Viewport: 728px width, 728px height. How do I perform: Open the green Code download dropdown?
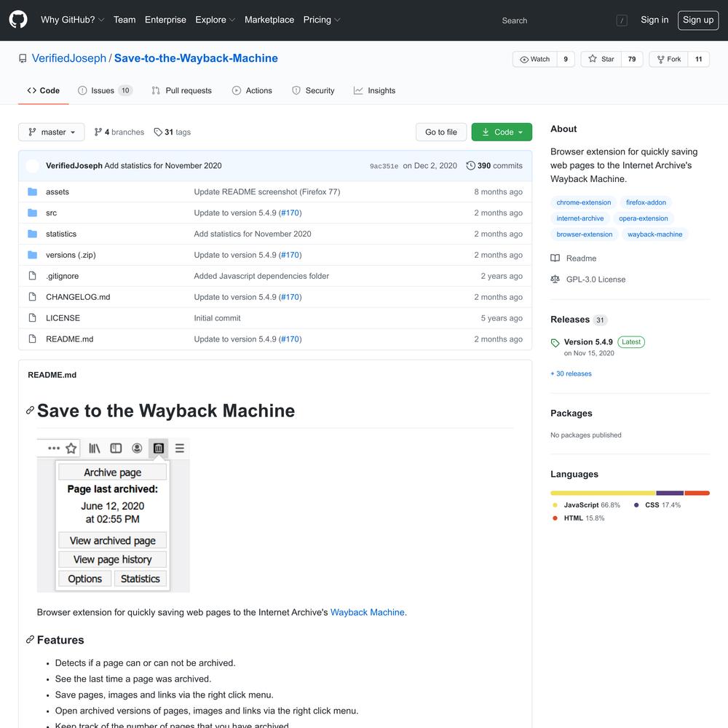502,132
